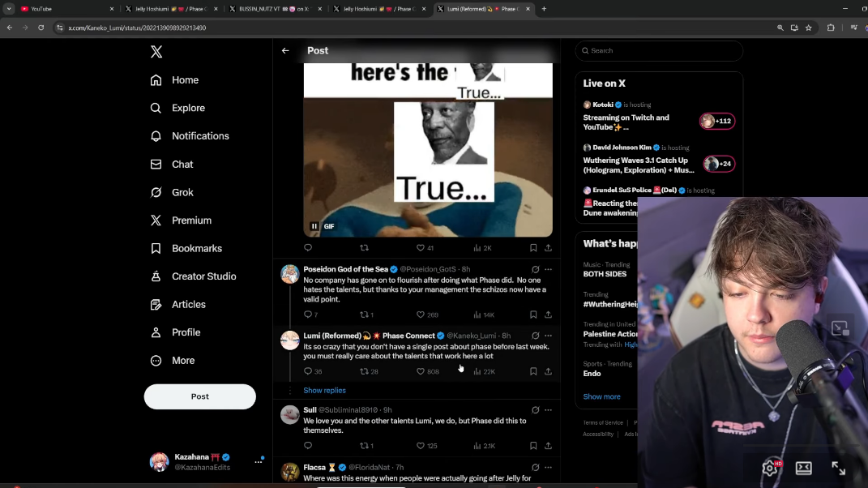Bookmark this page with star icon

coord(809,28)
